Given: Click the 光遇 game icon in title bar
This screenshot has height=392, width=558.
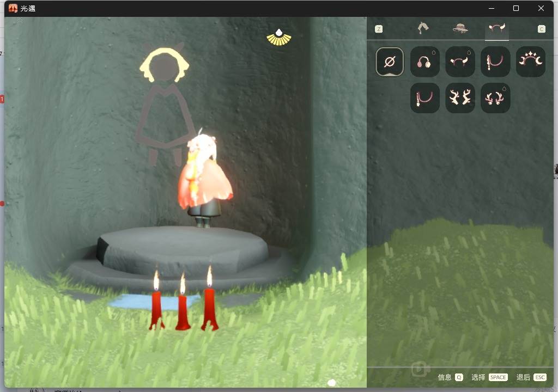Looking at the screenshot, I should coord(13,8).
